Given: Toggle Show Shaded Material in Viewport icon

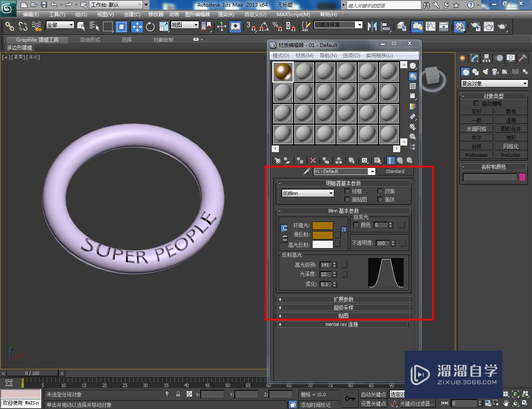Looking at the screenshot, I should coord(377,160).
